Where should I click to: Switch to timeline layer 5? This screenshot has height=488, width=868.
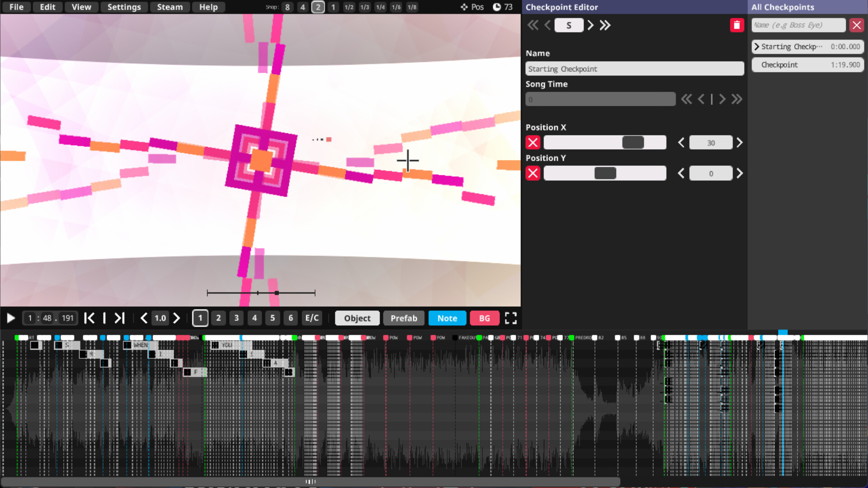(x=273, y=319)
